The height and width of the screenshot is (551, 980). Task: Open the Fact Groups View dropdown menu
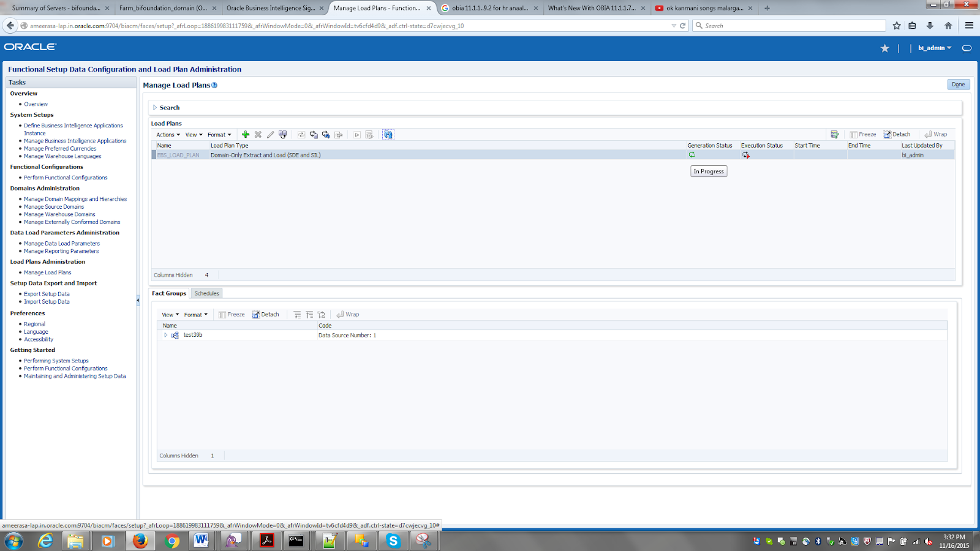[x=170, y=315]
